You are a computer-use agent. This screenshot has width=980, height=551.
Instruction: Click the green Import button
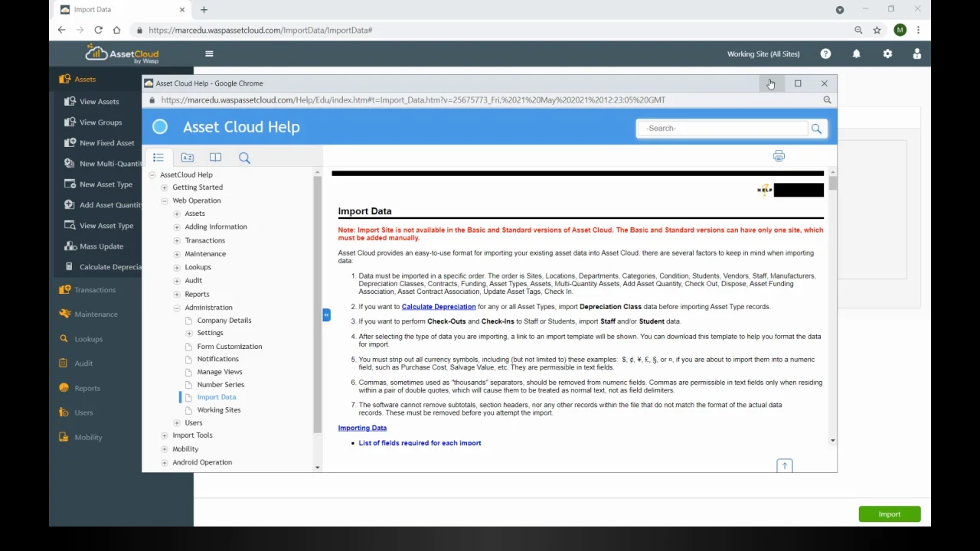coord(889,514)
